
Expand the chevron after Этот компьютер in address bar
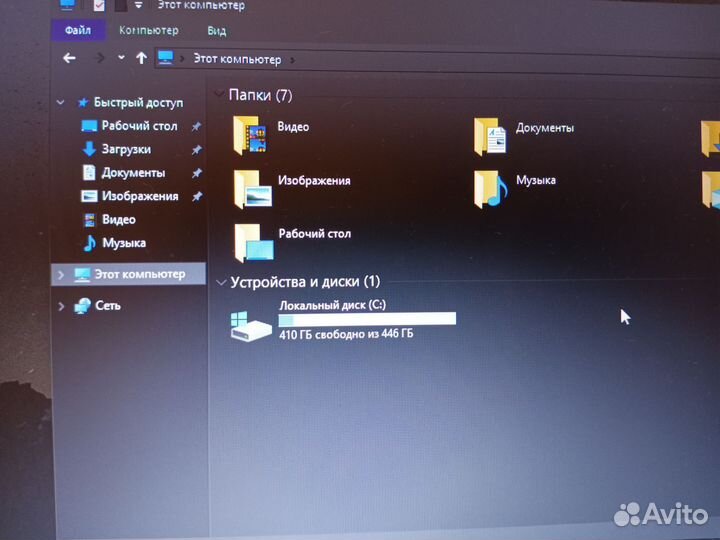[x=292, y=60]
